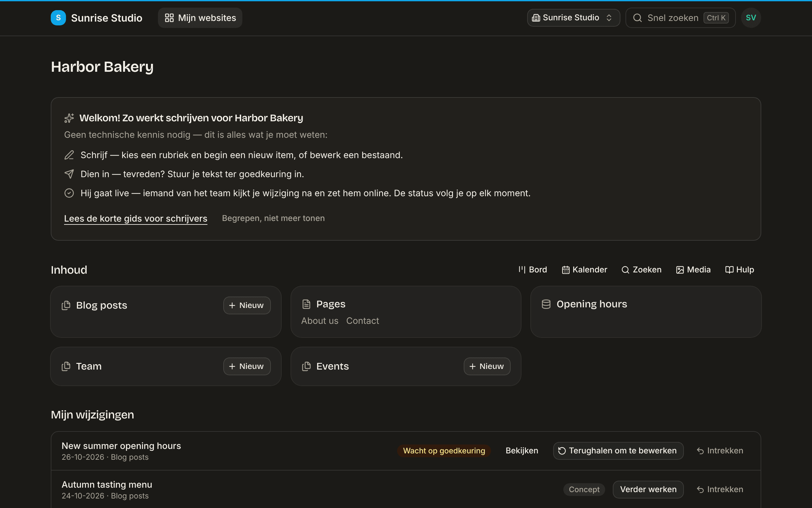The width and height of the screenshot is (812, 508).
Task: Open New summer opening hours entry
Action: [121, 446]
